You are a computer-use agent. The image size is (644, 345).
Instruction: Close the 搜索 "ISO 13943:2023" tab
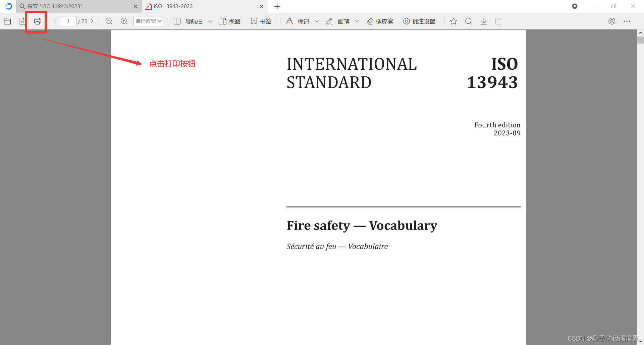136,6
